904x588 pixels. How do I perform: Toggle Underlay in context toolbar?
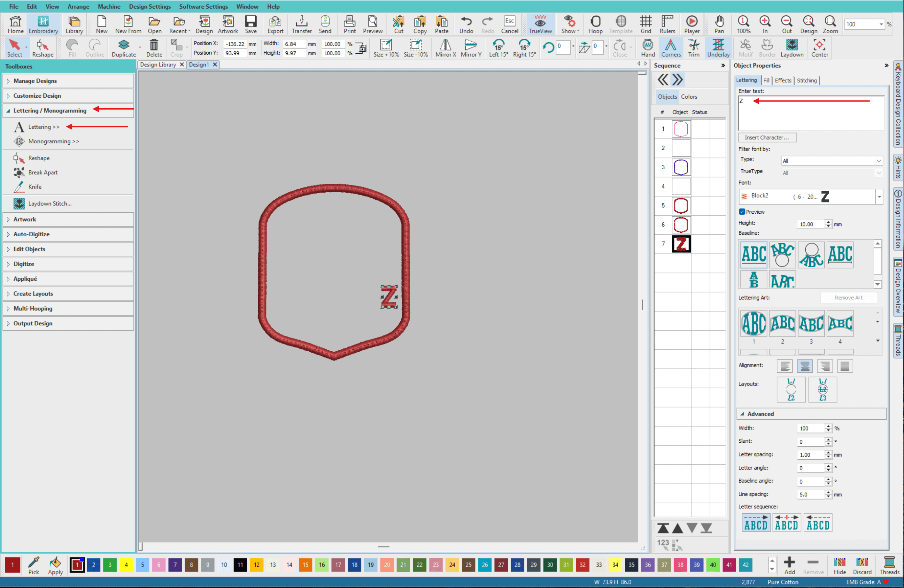718,48
